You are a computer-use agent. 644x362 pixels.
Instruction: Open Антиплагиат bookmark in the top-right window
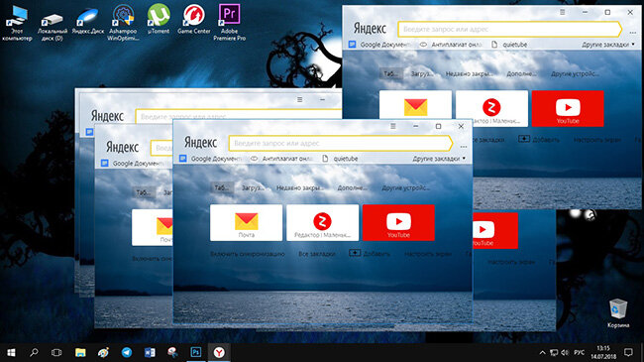[452, 45]
